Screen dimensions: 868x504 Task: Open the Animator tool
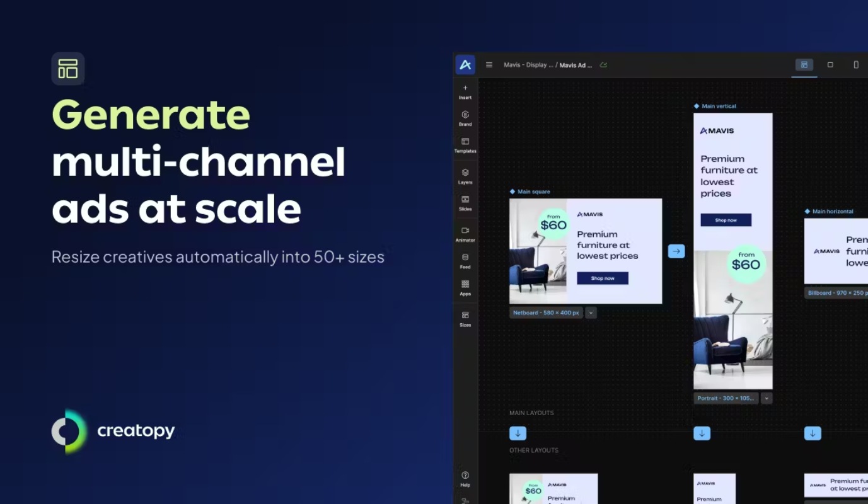pos(465,234)
